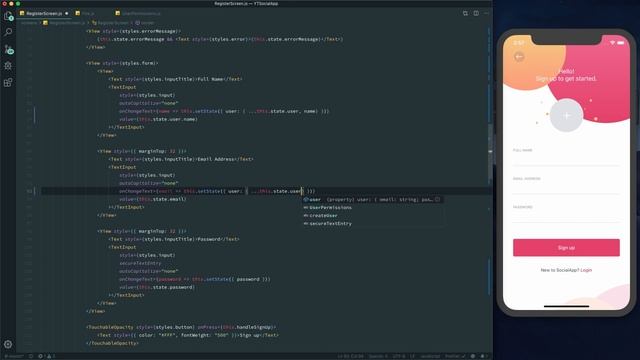Click the feedback smiley in the status bar
Screen dimensions: 640x360
tap(473, 356)
